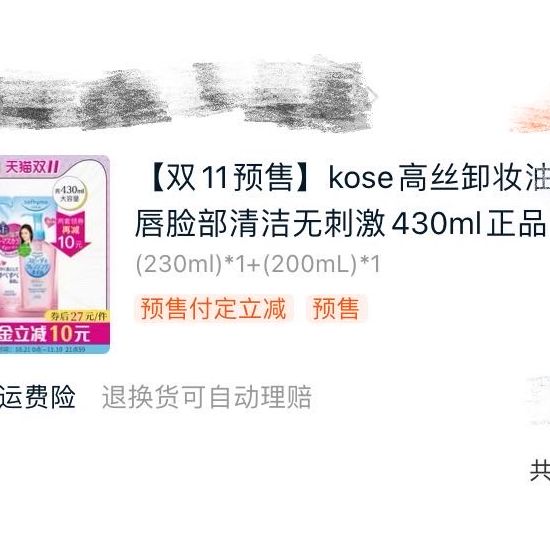The image size is (550, 550).
Task: Select the (230ml)*1+(200mL)*1 spec text
Action: [x=258, y=263]
